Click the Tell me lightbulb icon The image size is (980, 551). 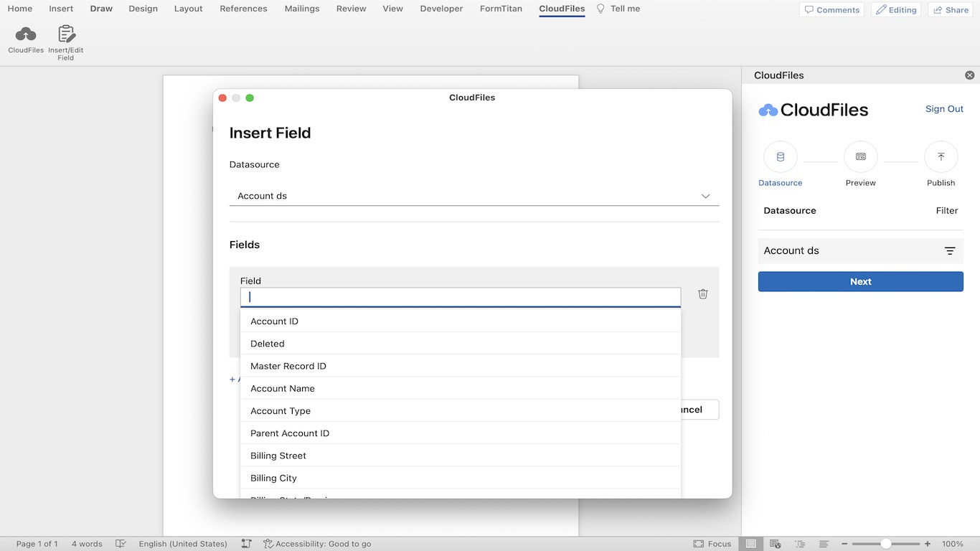601,9
